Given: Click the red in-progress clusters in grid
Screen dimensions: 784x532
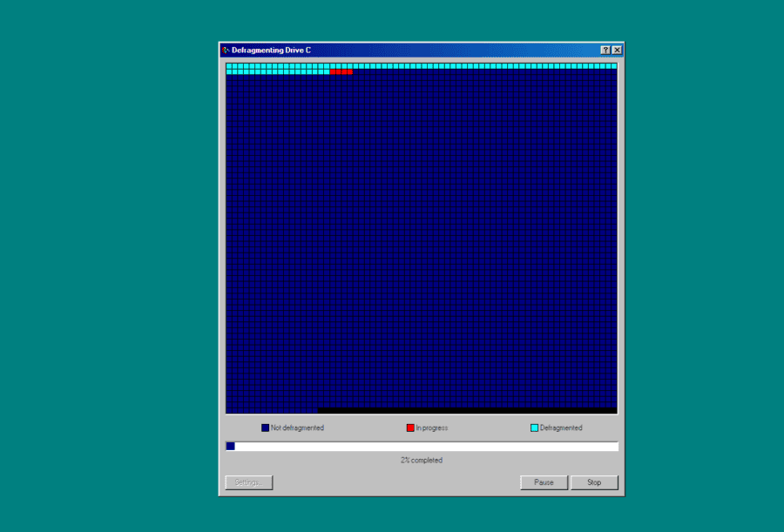Looking at the screenshot, I should (341, 72).
